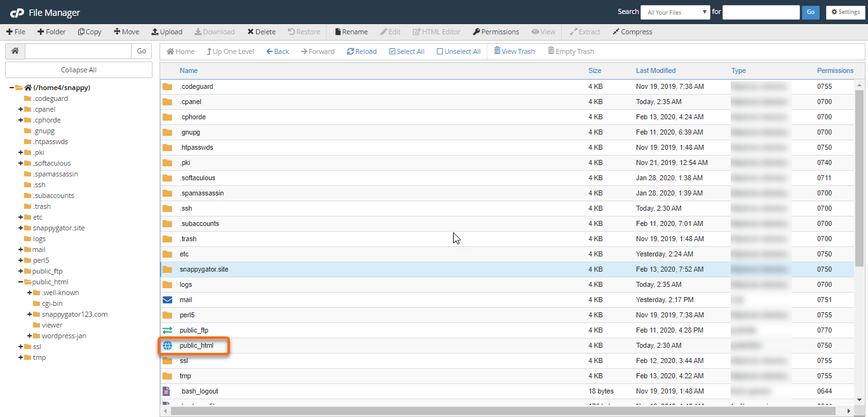
Task: Open the Upload tool
Action: click(166, 31)
